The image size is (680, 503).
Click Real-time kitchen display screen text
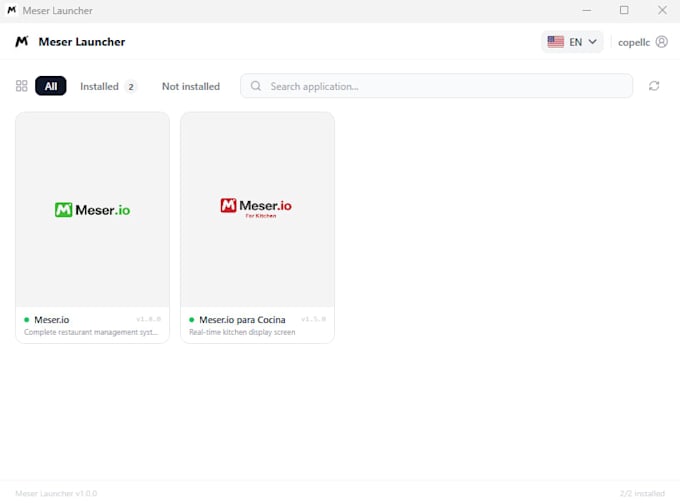(x=242, y=332)
